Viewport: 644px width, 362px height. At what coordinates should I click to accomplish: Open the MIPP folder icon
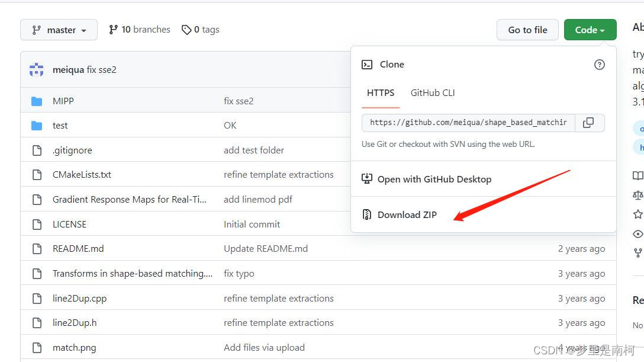point(36,101)
